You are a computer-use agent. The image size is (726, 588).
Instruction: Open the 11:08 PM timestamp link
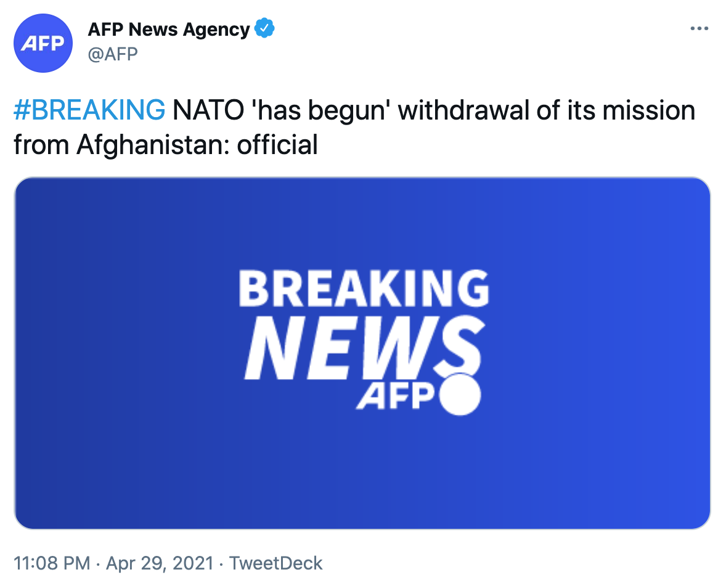tap(52, 563)
